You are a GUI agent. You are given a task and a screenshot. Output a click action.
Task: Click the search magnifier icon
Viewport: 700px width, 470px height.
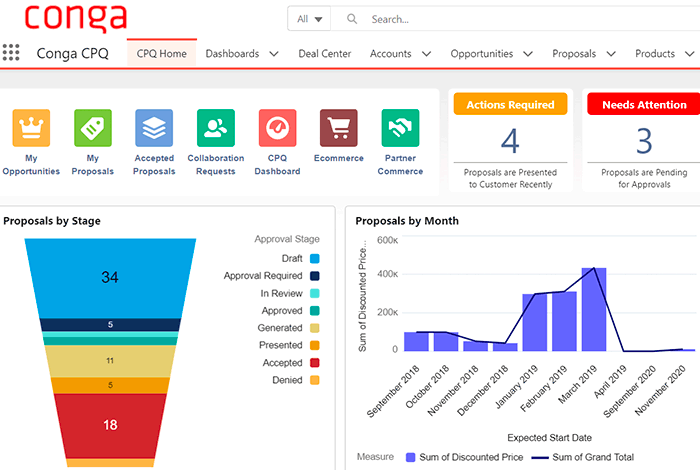click(352, 19)
